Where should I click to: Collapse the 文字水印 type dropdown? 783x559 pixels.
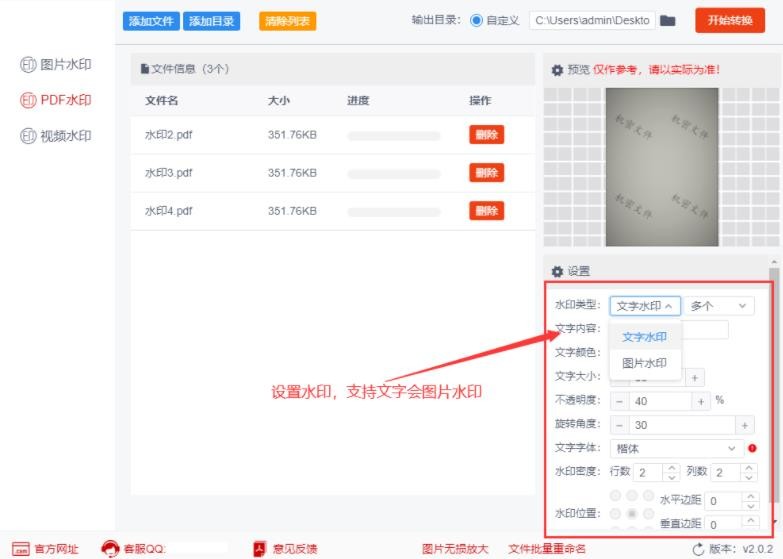(645, 306)
